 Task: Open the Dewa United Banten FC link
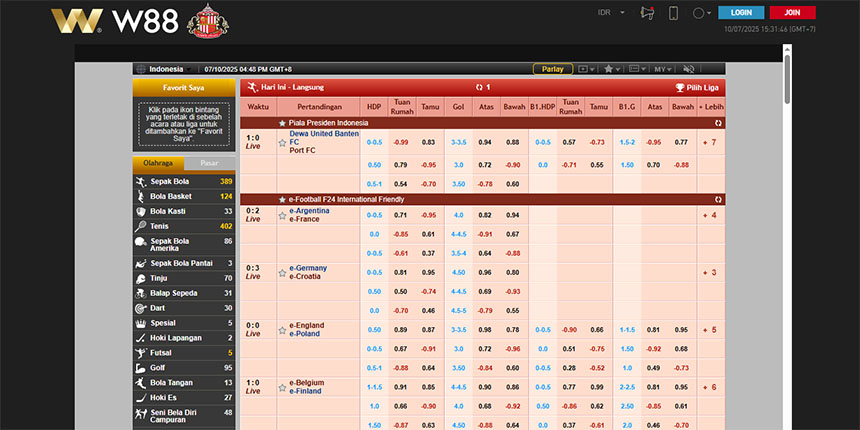click(x=324, y=138)
